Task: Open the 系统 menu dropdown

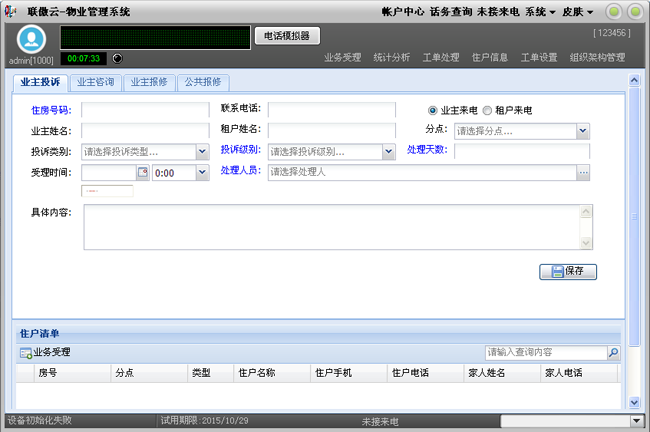Action: tap(540, 12)
